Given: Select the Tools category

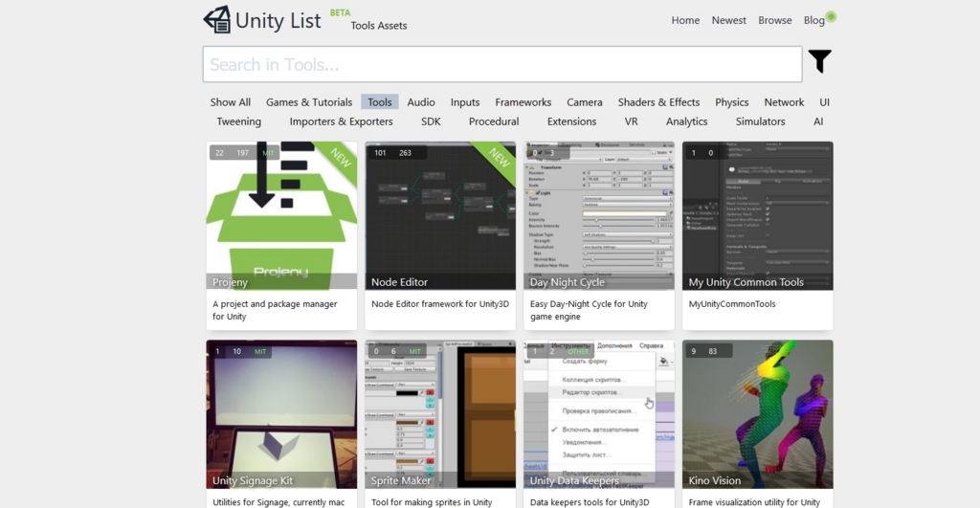Looking at the screenshot, I should (379, 101).
